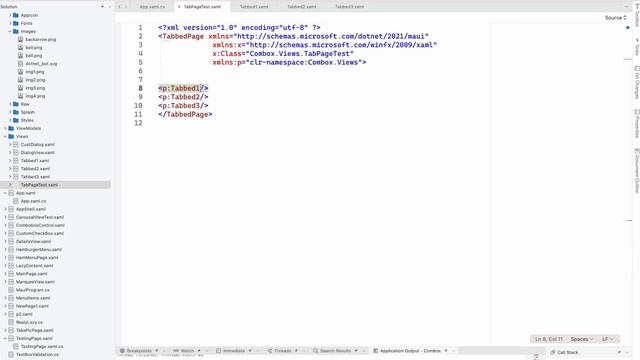
Task: Open the Git Changes side panel
Action: click(637, 82)
